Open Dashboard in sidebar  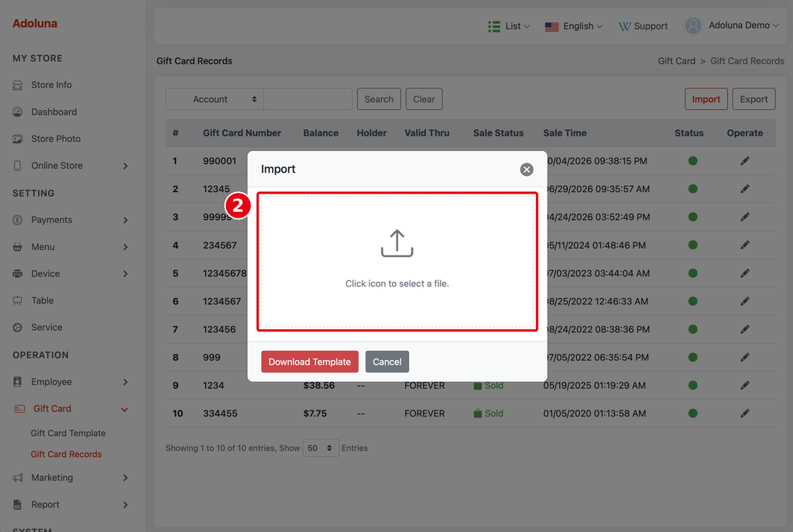coord(53,112)
